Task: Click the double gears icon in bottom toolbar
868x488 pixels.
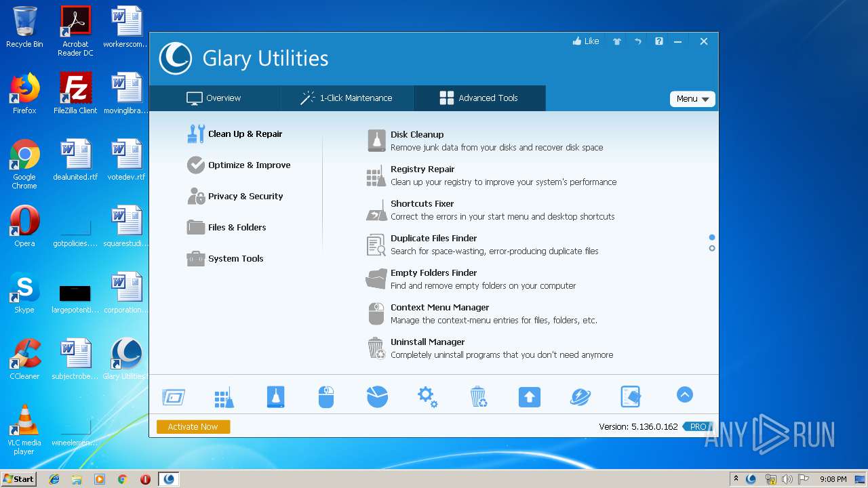Action: coord(427,396)
